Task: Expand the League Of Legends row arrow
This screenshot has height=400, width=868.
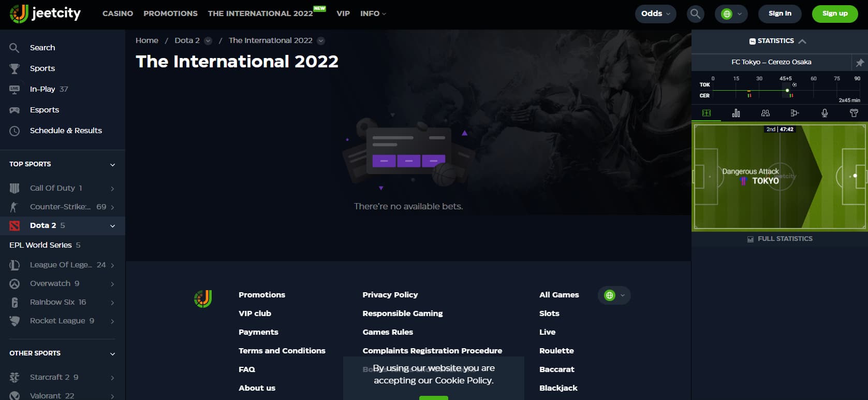Action: point(112,265)
